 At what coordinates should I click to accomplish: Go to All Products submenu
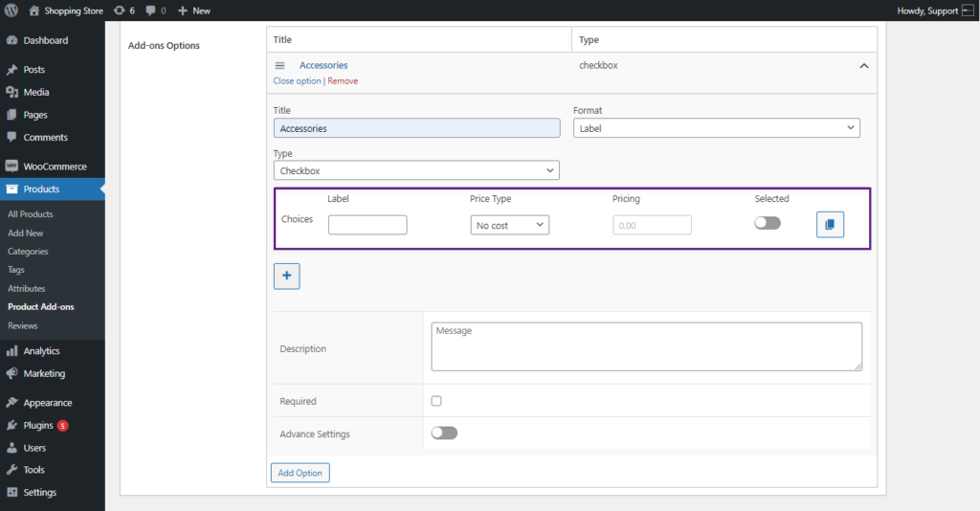(x=30, y=213)
